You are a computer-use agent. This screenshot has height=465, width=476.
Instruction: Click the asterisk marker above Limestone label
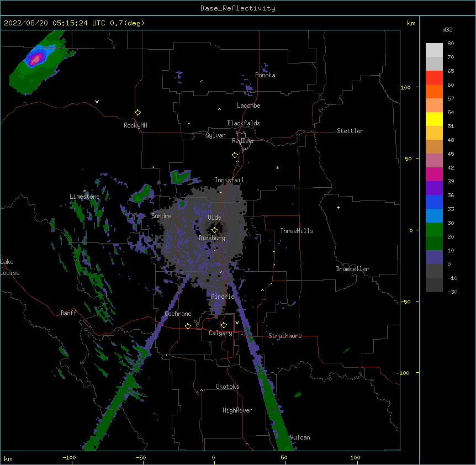[85, 191]
